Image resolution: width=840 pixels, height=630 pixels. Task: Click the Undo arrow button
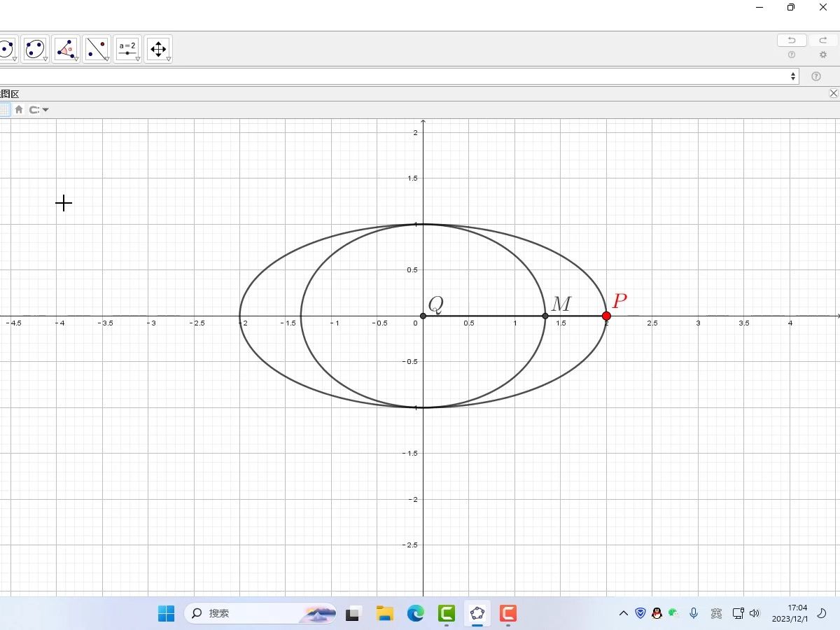coord(792,41)
